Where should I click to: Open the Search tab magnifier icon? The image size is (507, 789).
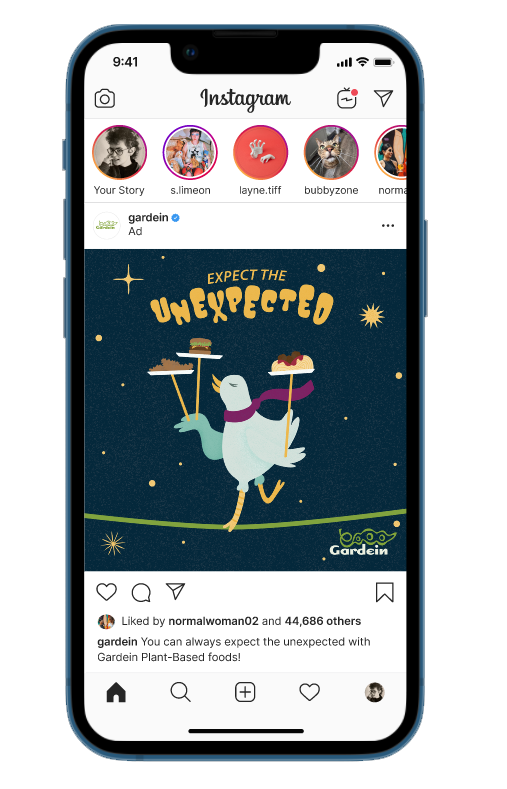coord(181,692)
